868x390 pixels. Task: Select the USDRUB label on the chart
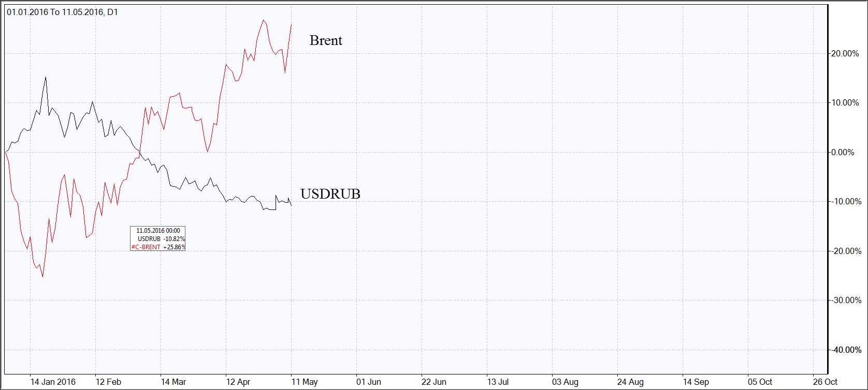tap(330, 194)
